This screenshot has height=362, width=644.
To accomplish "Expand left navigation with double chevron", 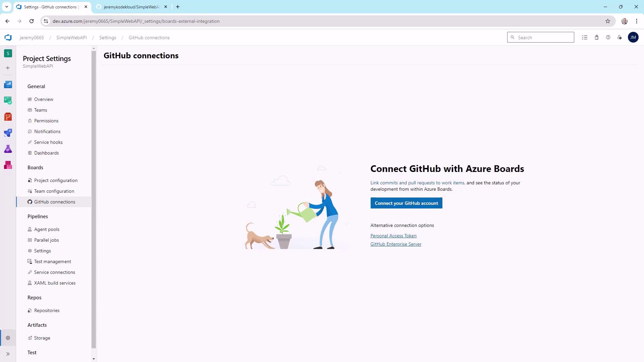I will pyautogui.click(x=8, y=354).
